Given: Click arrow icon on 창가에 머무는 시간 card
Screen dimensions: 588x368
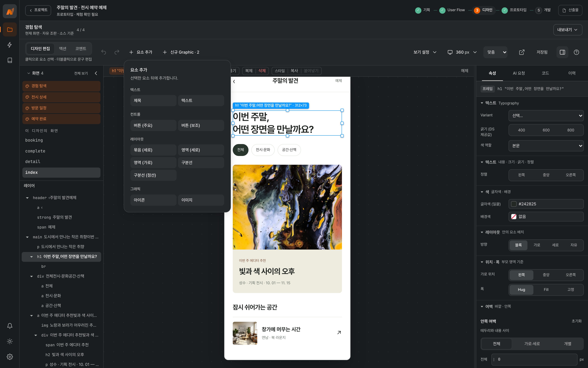Looking at the screenshot, I should pyautogui.click(x=339, y=332).
